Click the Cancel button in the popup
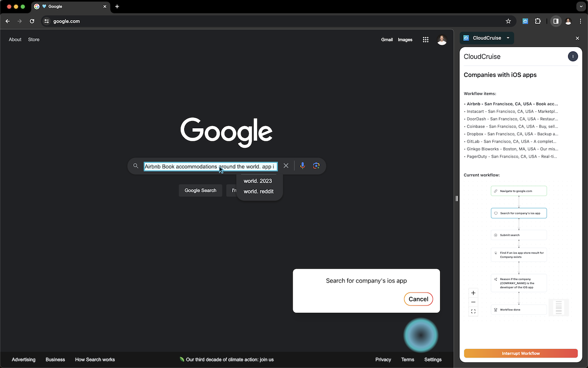This screenshot has height=368, width=588. tap(418, 299)
